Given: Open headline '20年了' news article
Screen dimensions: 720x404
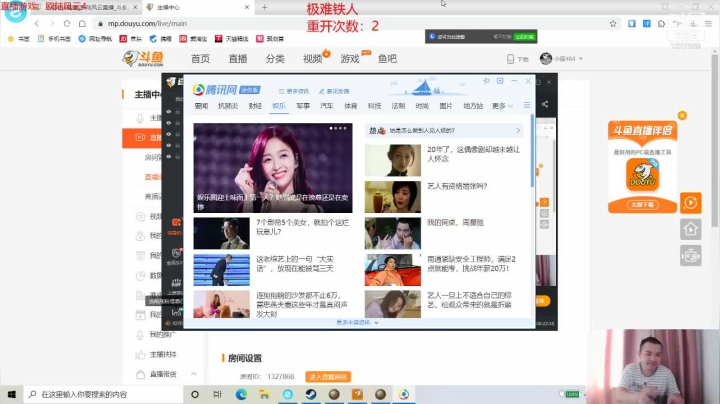Looking at the screenshot, I should pyautogui.click(x=474, y=154).
